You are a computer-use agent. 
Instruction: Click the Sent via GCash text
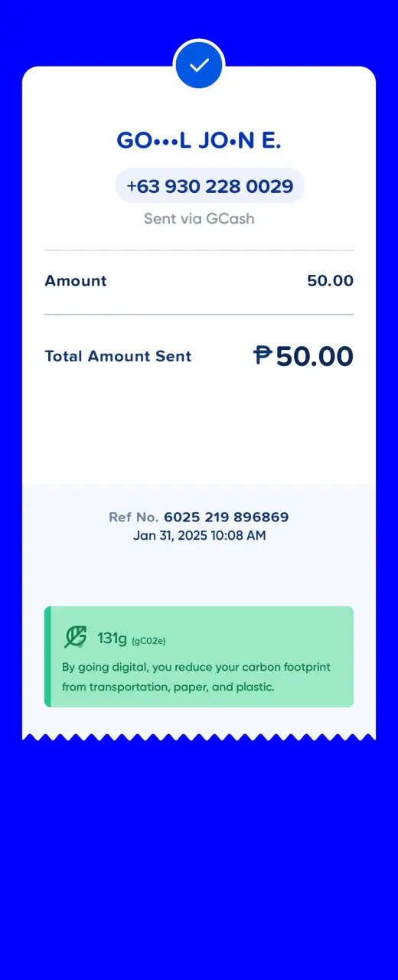[199, 219]
